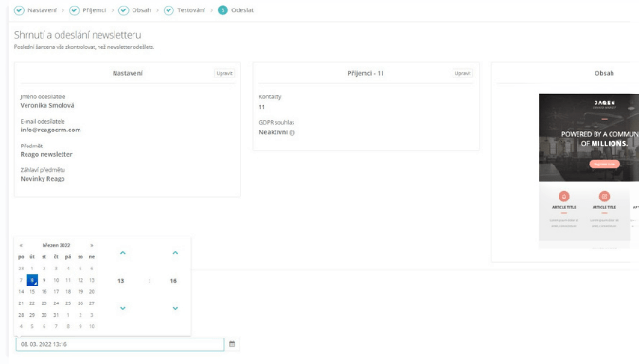Open the calendar icon beside date field
This screenshot has width=639, height=364.
[232, 344]
